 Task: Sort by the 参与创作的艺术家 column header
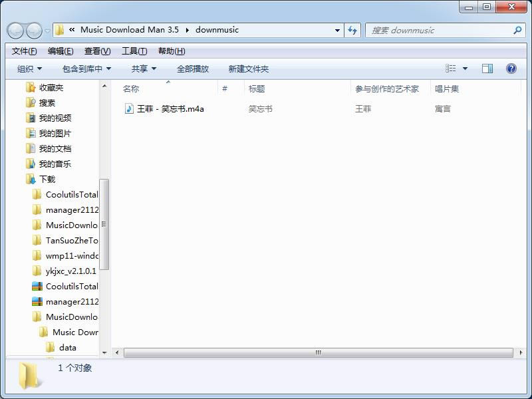click(x=387, y=89)
